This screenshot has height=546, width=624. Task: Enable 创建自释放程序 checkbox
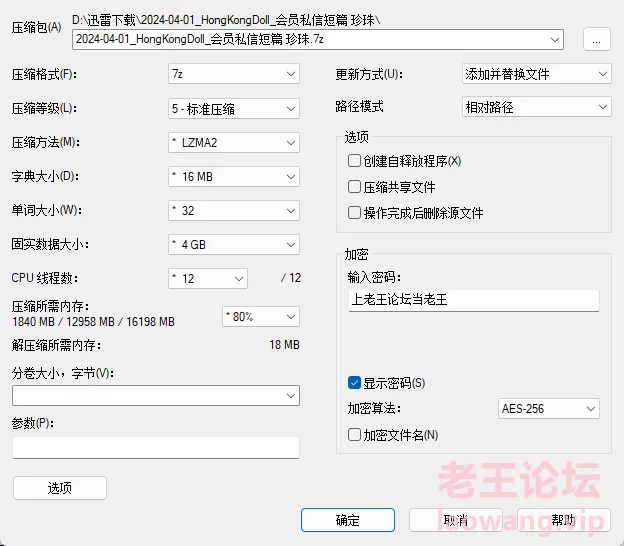354,161
